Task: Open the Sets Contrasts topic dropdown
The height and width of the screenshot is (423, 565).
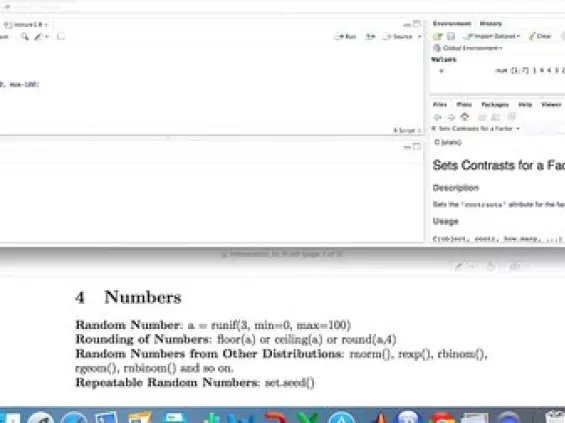Action: click(x=476, y=128)
